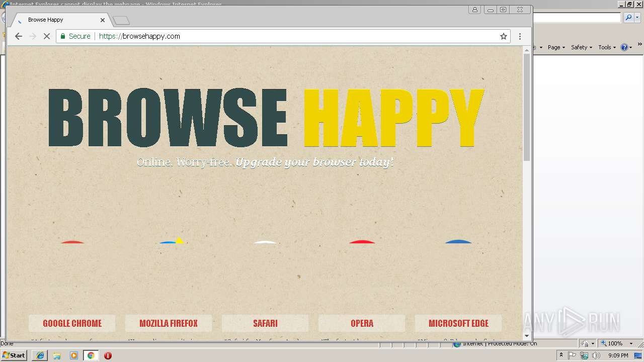Click the Chrome page scrollbar thumb
Screen dimensions: 644x362
[527, 107]
